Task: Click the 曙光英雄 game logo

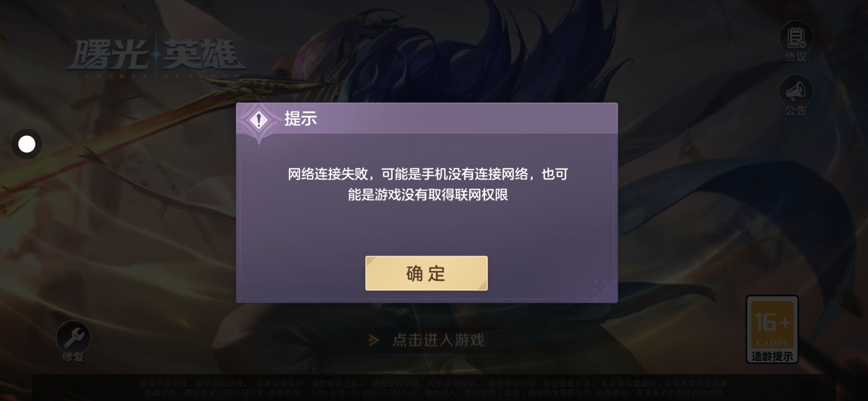Action: point(156,56)
